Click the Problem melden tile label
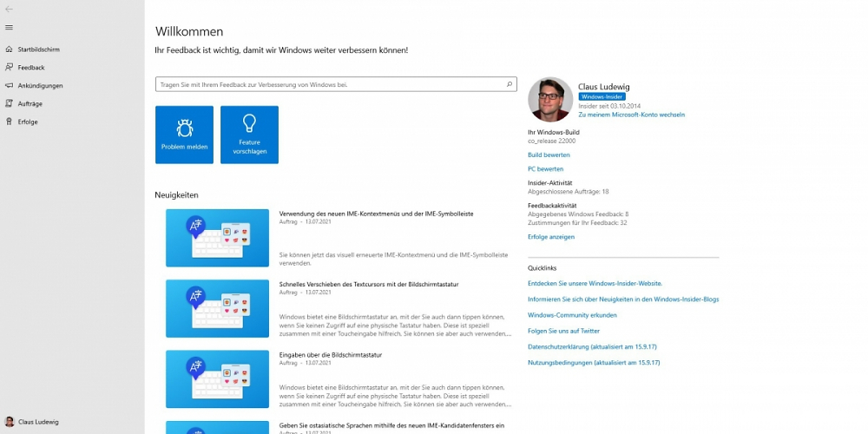 coord(184,148)
